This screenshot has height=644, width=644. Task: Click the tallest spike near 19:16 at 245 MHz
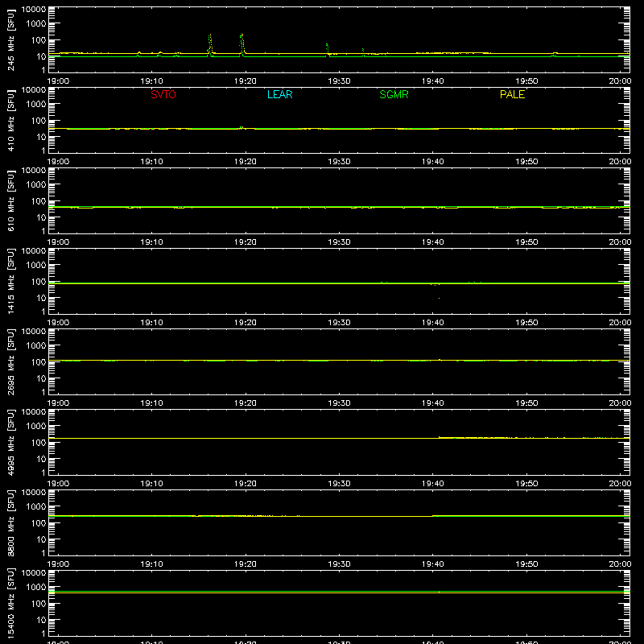coord(210,43)
